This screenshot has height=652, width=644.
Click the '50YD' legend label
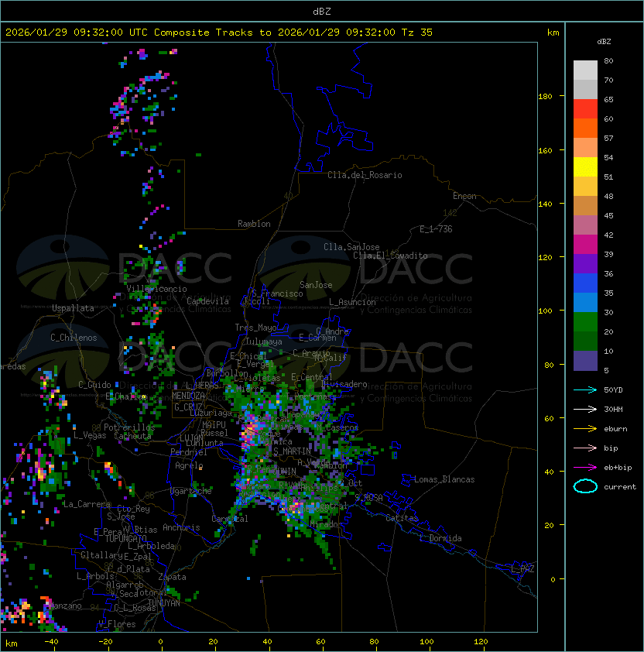(613, 390)
